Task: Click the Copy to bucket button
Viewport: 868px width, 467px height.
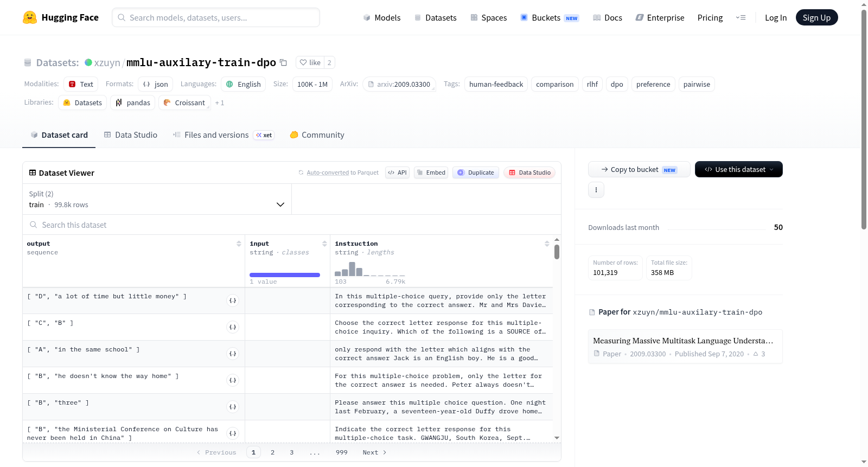Action: point(639,169)
